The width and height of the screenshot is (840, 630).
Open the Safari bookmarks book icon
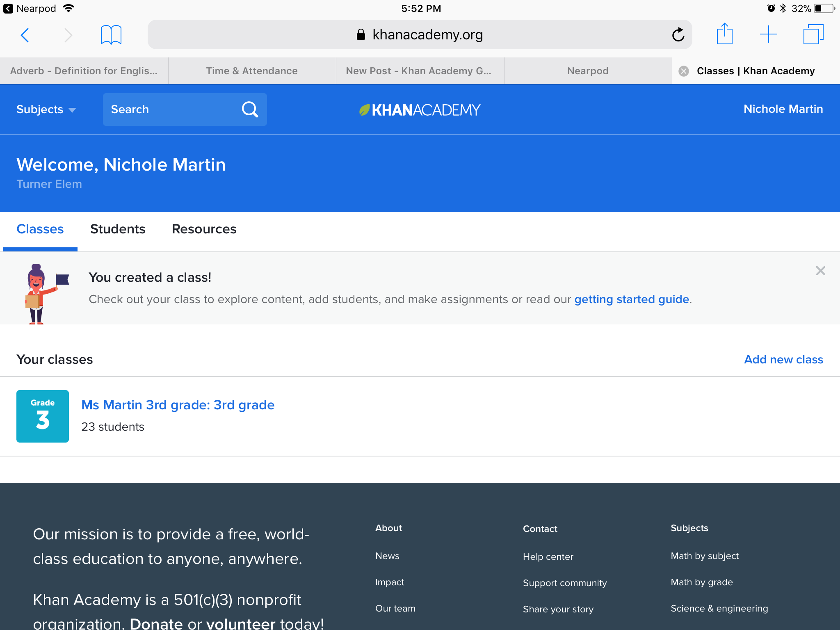111,35
